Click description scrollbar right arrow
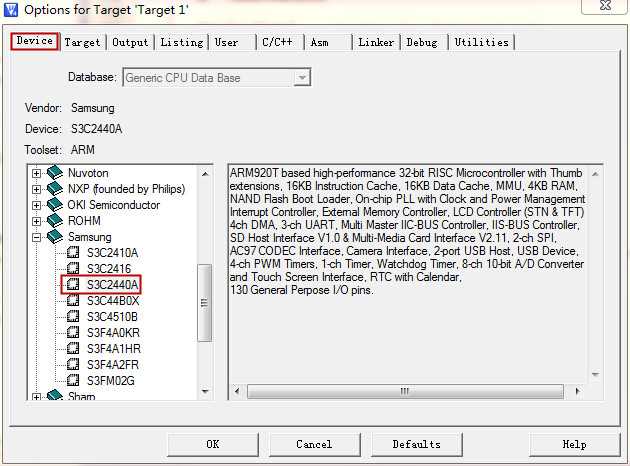The height and width of the screenshot is (466, 630). [577, 391]
